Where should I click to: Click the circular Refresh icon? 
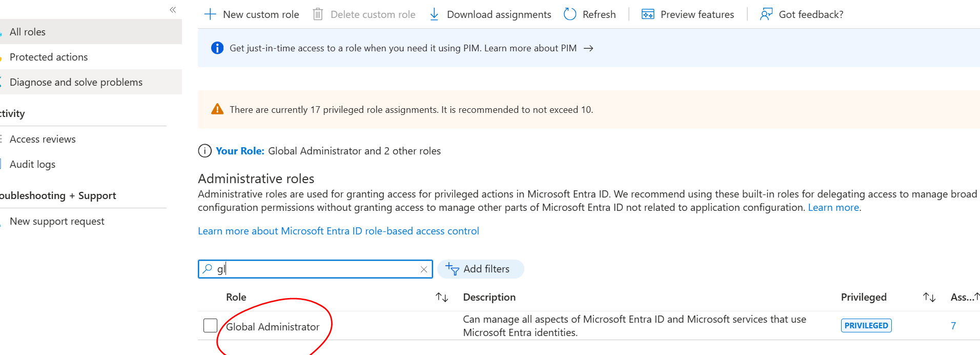(x=570, y=14)
